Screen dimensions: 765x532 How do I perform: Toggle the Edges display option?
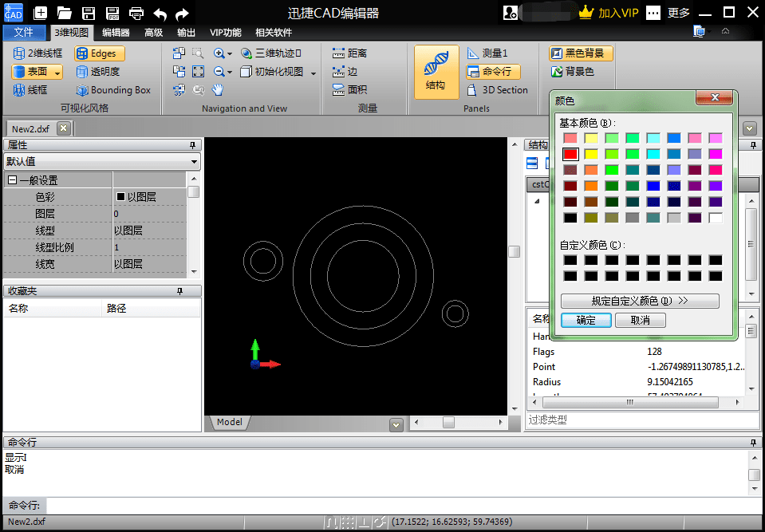click(x=99, y=53)
